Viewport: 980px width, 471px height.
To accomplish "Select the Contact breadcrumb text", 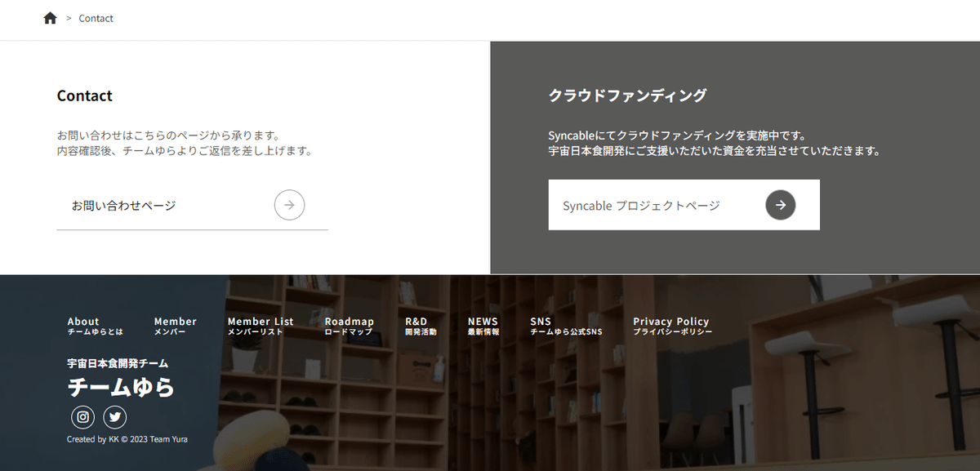I will [x=96, y=18].
